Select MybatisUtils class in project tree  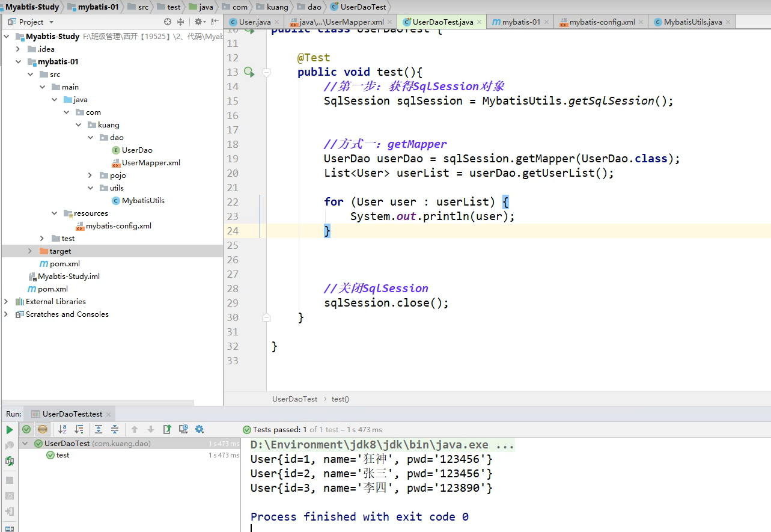[138, 200]
